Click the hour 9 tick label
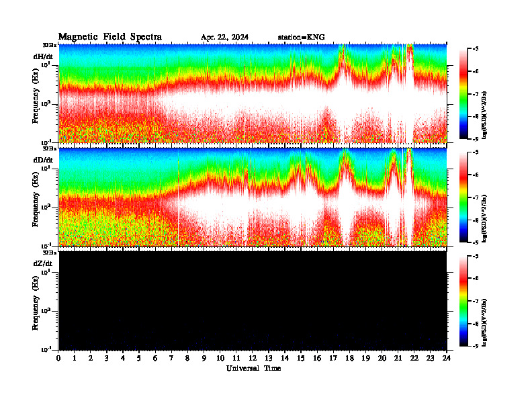This screenshot has height=411, width=532. tap(204, 359)
